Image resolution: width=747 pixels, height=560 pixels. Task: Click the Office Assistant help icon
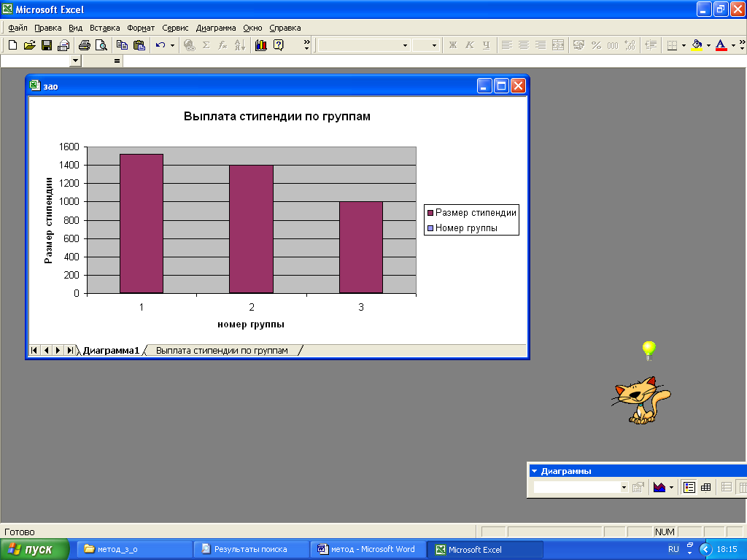[x=278, y=45]
